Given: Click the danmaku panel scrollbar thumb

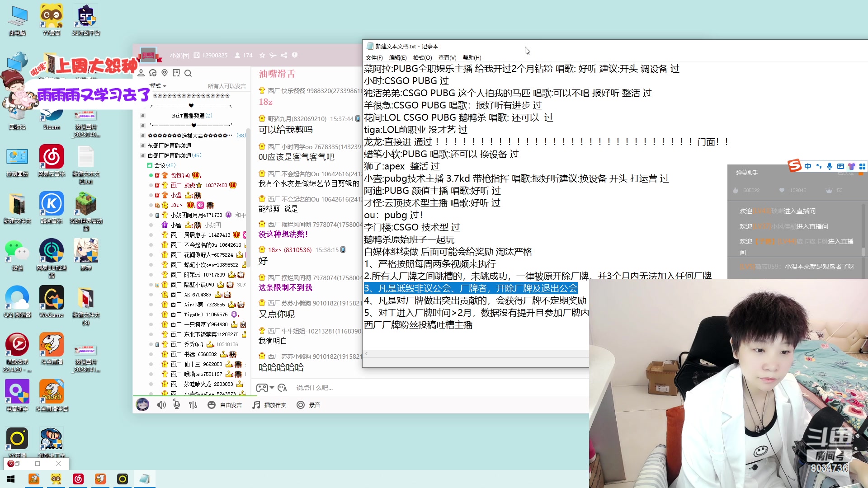Looking at the screenshot, I should pos(863,252).
